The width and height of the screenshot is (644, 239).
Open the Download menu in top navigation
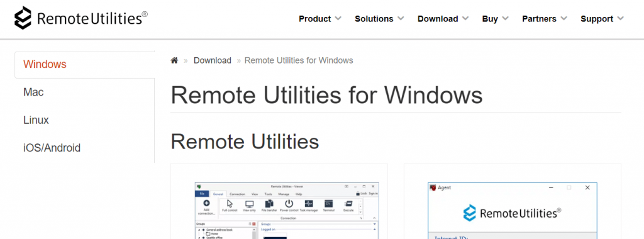pyautogui.click(x=438, y=19)
